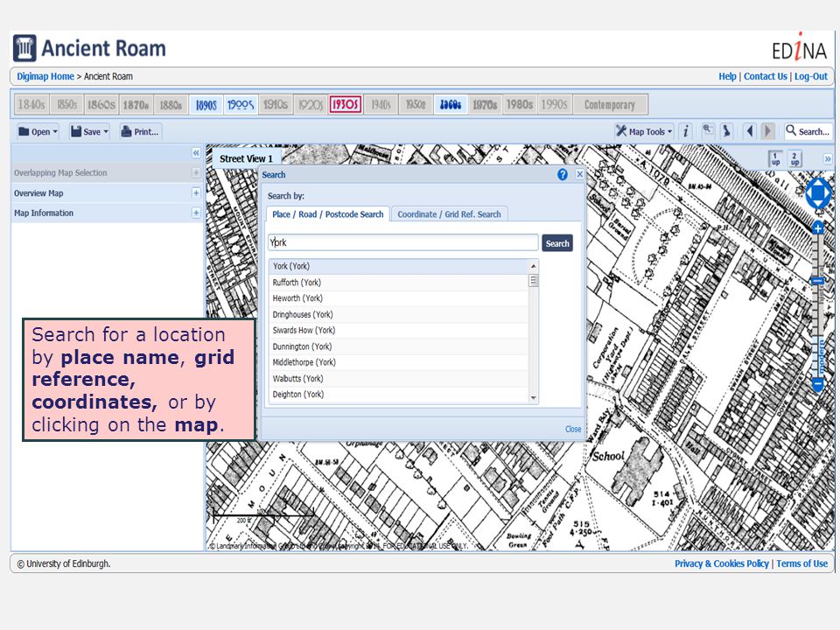Click the search results scrollbar up arrow
This screenshot has width=840, height=630.
click(x=533, y=266)
